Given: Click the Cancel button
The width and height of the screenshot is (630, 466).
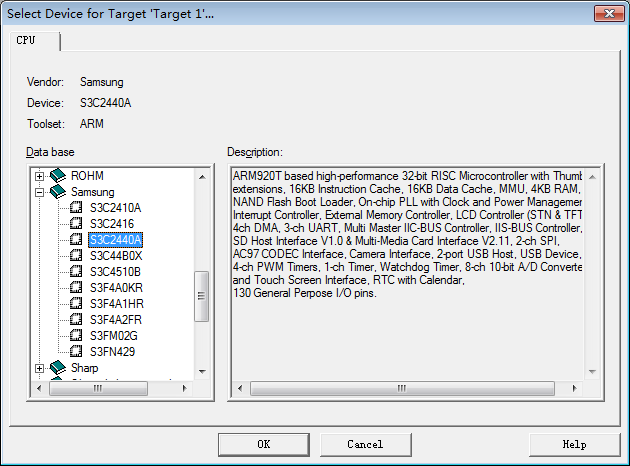Looking at the screenshot, I should [365, 444].
